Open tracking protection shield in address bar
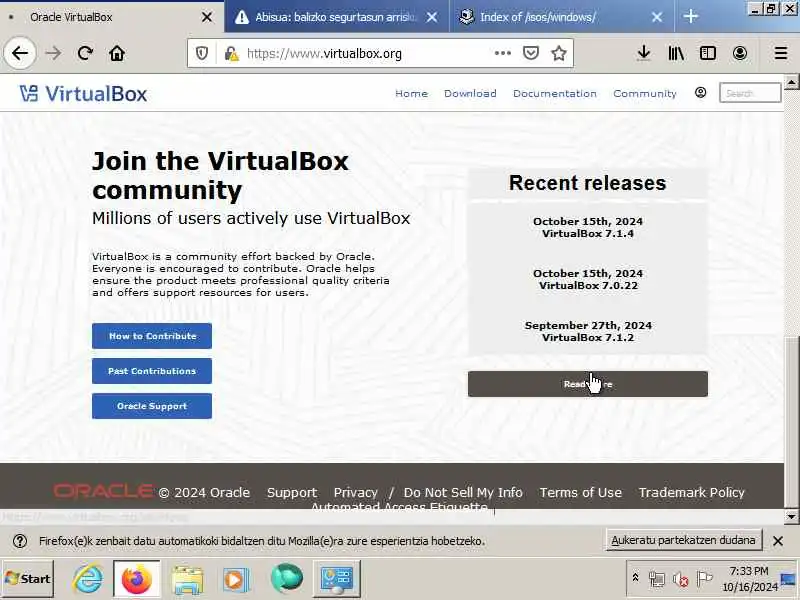This screenshot has height=600, width=800. [x=202, y=53]
